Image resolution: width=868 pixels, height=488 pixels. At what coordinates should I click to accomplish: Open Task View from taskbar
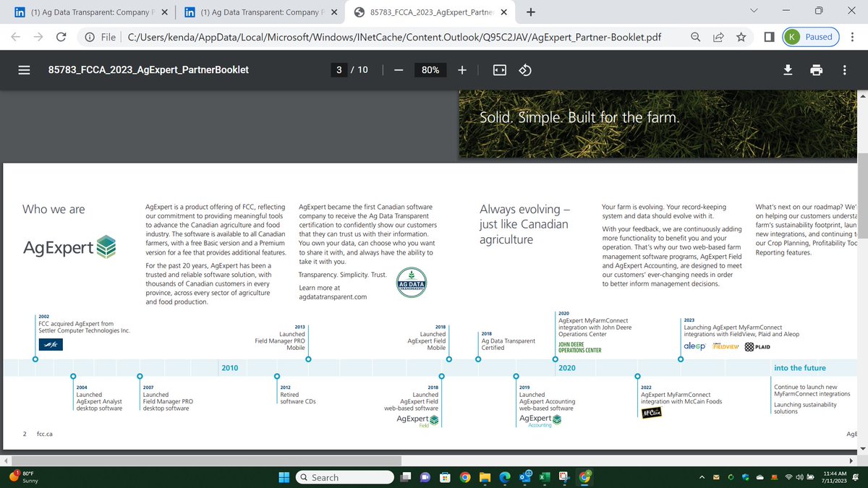coord(407,477)
